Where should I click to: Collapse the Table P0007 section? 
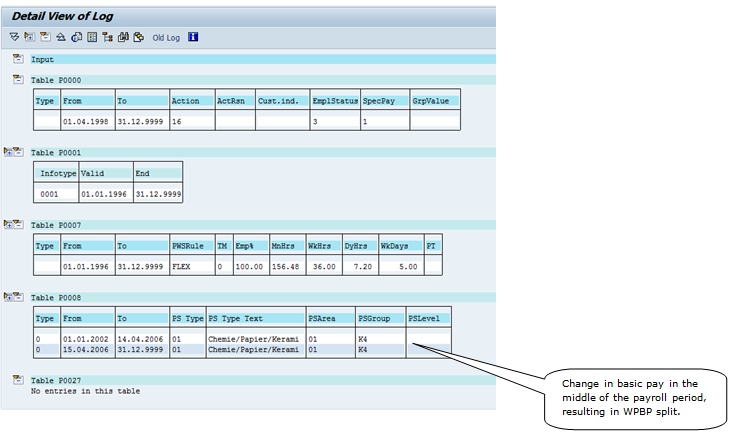click(x=13, y=225)
